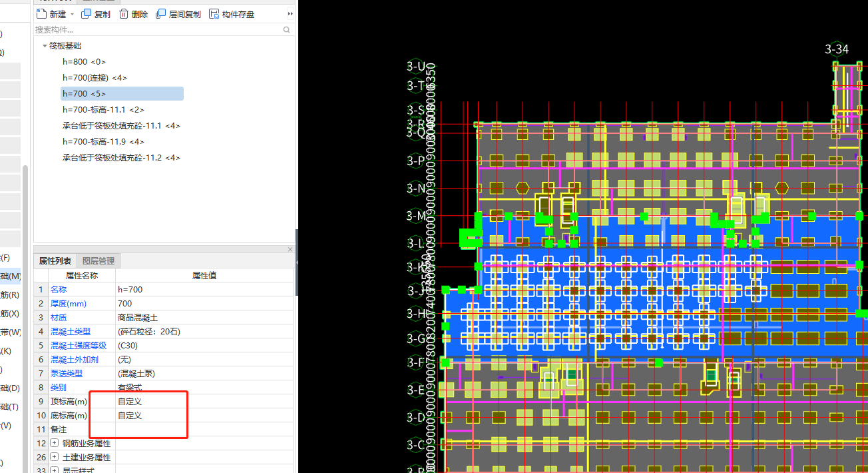Click the 复制 copy icon

(87, 14)
